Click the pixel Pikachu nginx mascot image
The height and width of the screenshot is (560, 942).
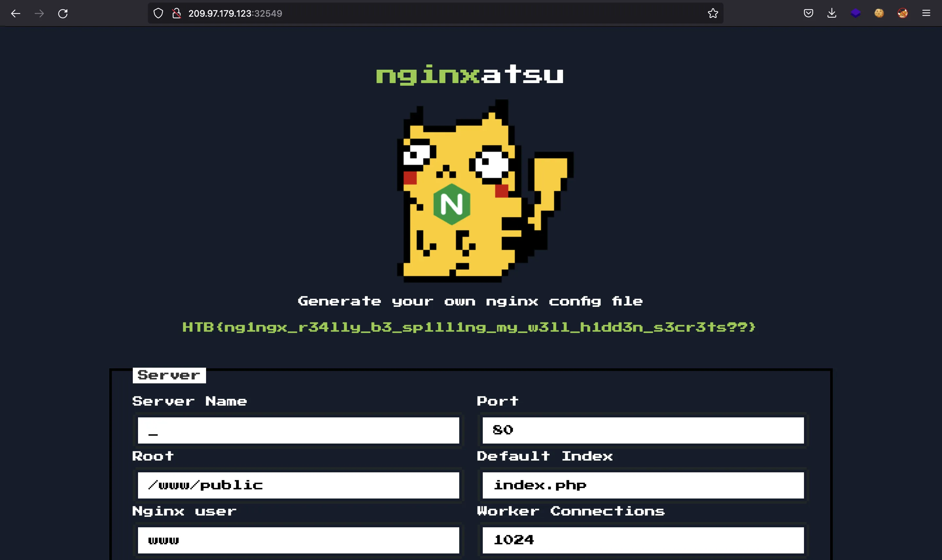tap(485, 191)
